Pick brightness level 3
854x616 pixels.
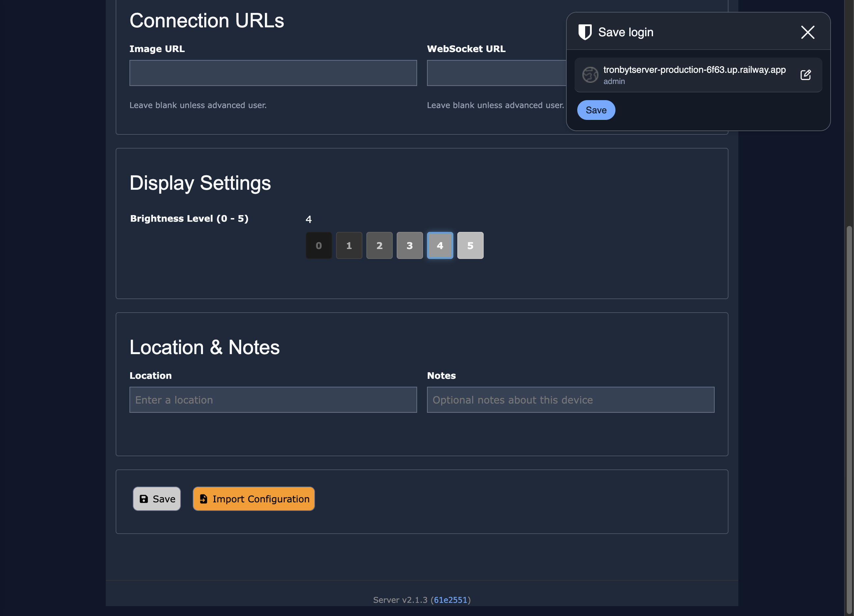tap(410, 245)
